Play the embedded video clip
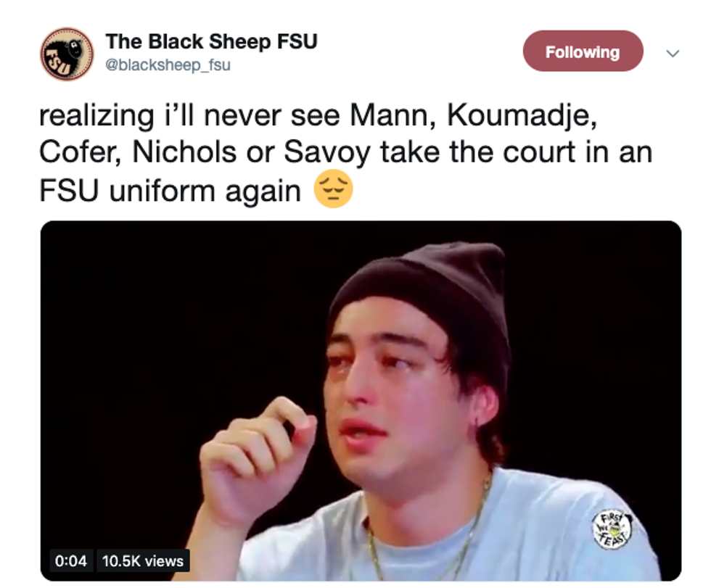 point(361,400)
